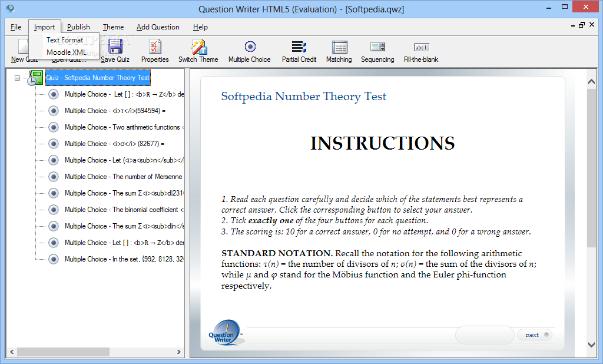Click the preview scroll down arrow

tap(591, 345)
